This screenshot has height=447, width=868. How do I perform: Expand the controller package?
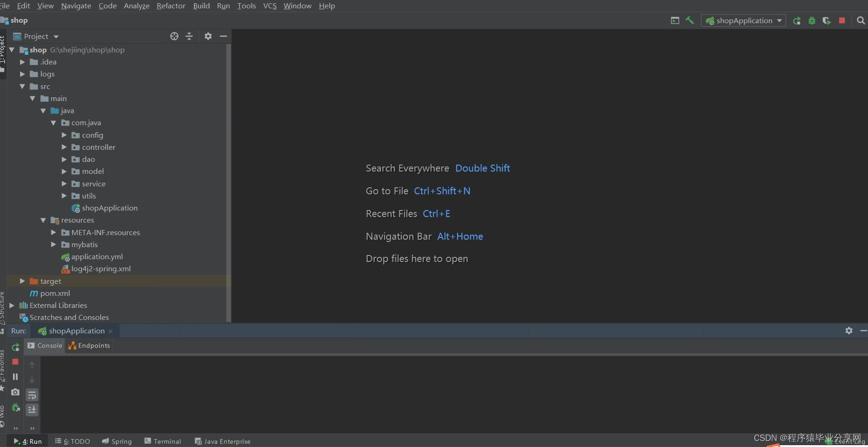click(x=64, y=147)
